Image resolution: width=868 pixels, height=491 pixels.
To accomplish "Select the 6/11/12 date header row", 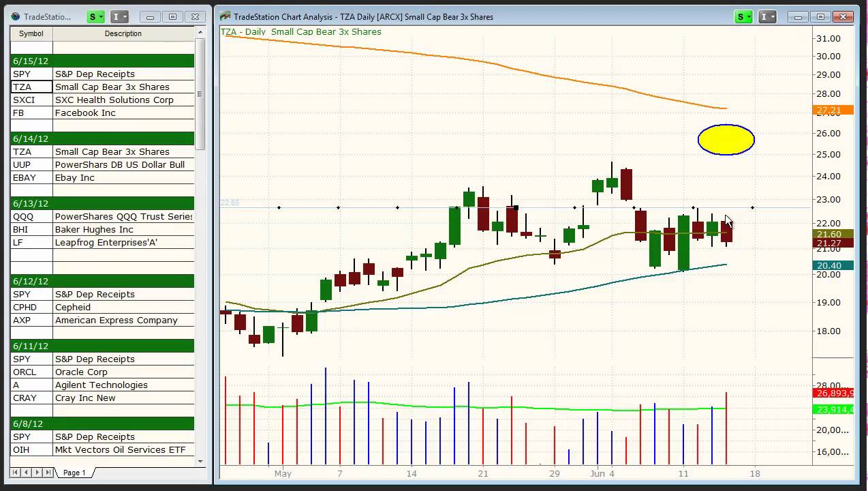I will (102, 346).
